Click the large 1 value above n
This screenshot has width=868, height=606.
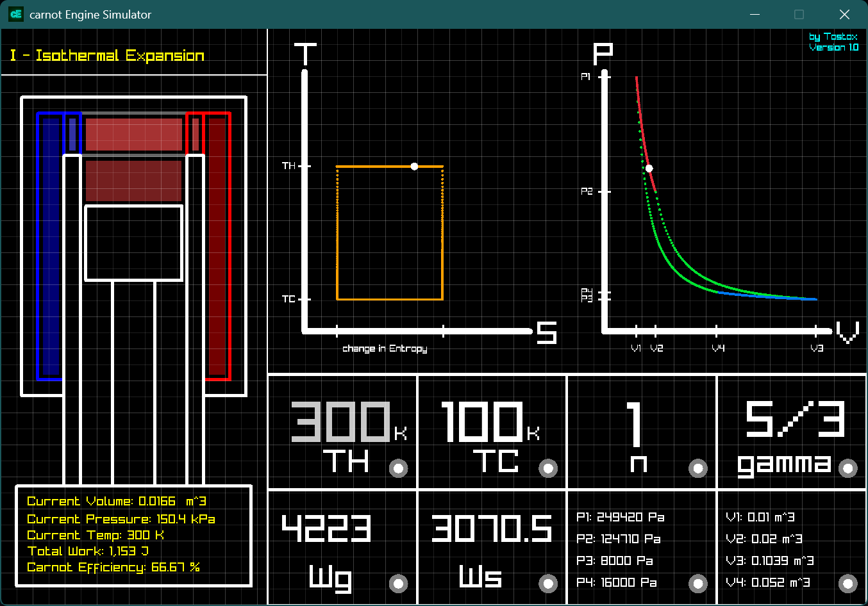pyautogui.click(x=634, y=424)
